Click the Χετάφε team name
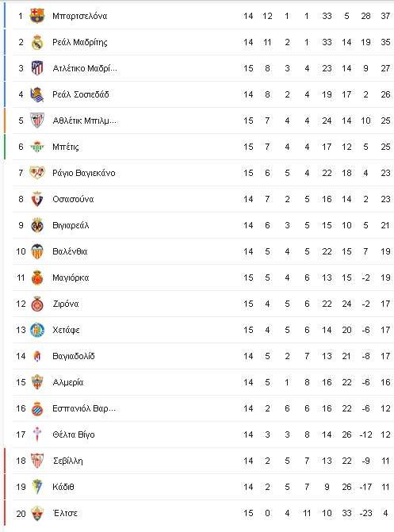This screenshot has height=532, width=394. coord(66,330)
